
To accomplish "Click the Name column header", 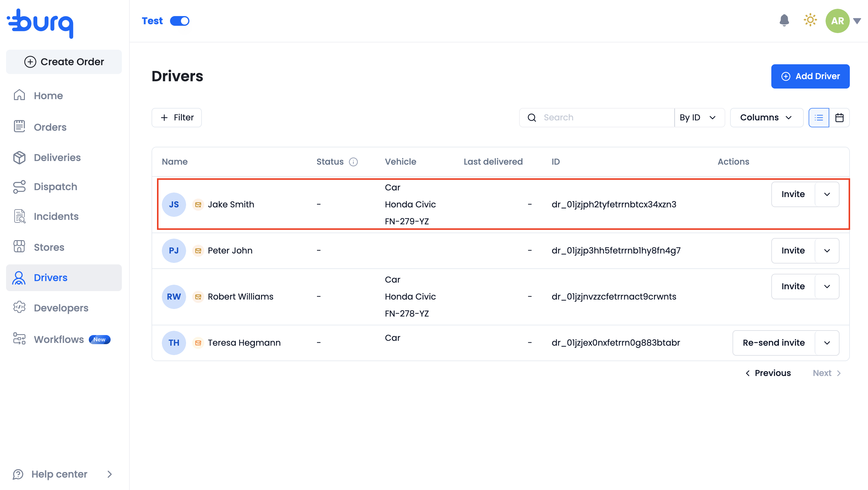I will point(175,162).
